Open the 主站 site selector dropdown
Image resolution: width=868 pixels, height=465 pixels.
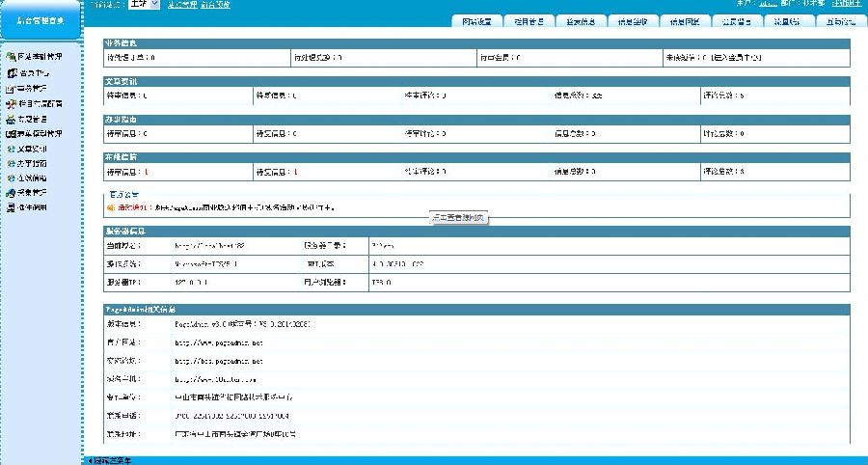[x=143, y=5]
